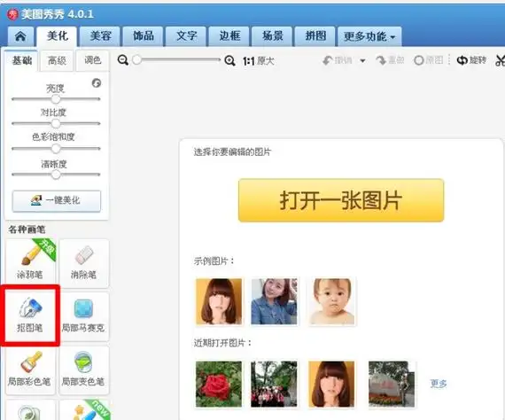The image size is (505, 420).
Task: Click the 清晰度 sharpness slider handle
Action: [56, 175]
